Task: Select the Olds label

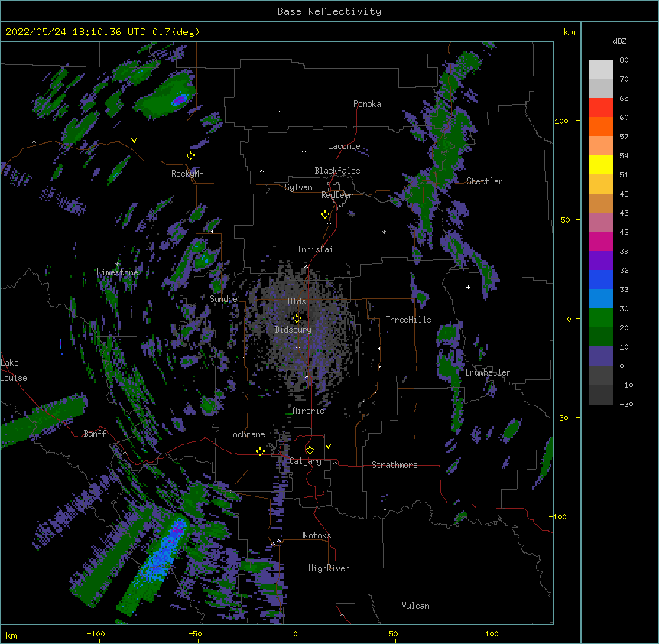Action: [297, 301]
